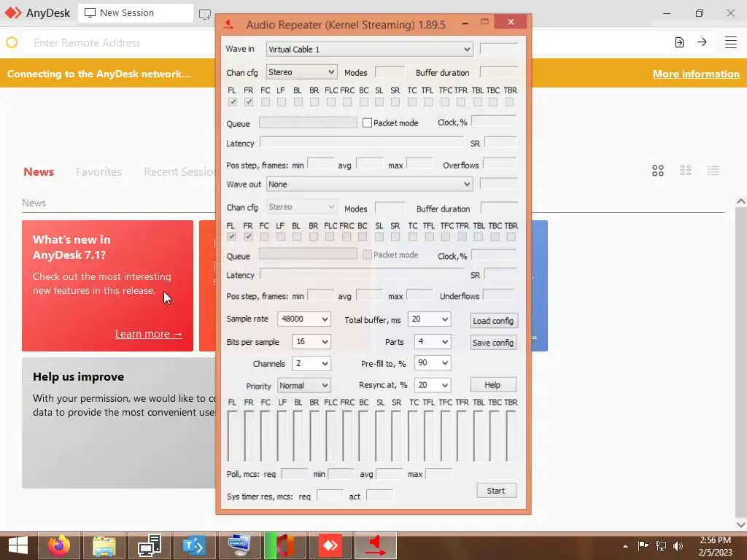
Task: Open the keyboard monitor taskbar icon
Action: [x=239, y=545]
